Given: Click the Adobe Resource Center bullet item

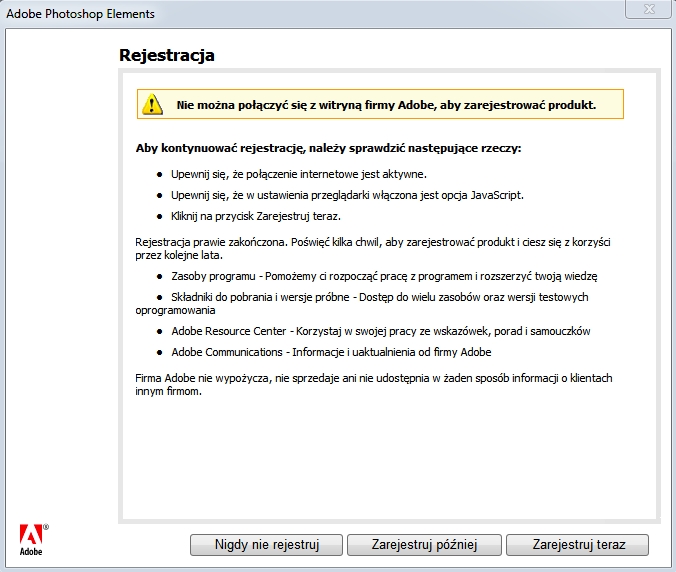Looking at the screenshot, I should point(381,331).
